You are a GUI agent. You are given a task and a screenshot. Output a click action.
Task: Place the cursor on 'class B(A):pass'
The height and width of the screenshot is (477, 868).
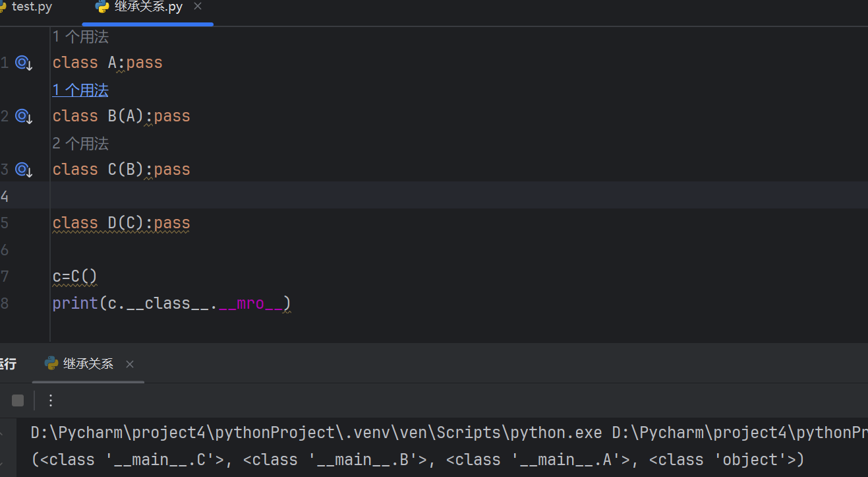121,116
